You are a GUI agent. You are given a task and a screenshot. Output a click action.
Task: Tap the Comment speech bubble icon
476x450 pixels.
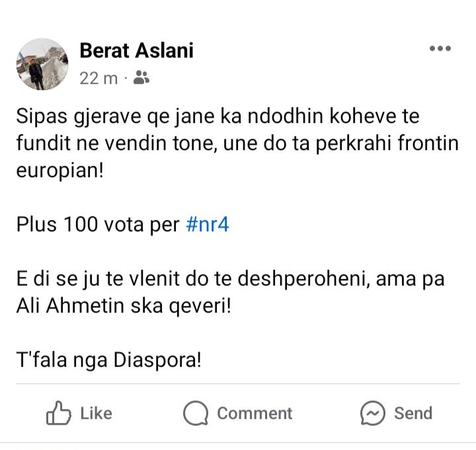(x=196, y=414)
